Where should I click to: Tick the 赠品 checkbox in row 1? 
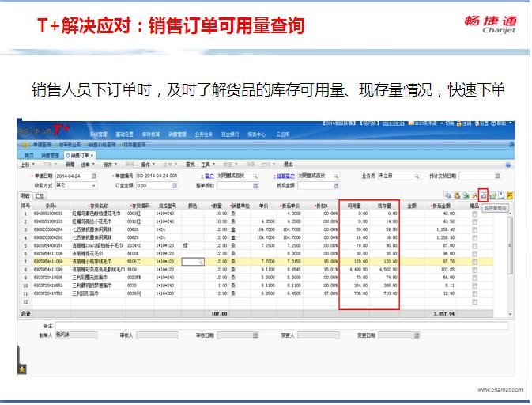pos(474,214)
